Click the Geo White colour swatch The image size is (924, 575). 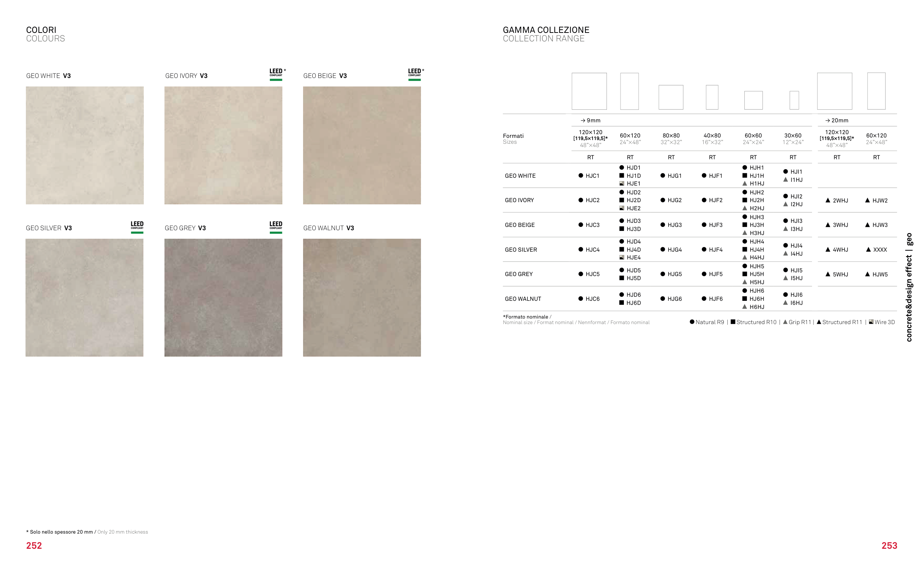coord(85,145)
